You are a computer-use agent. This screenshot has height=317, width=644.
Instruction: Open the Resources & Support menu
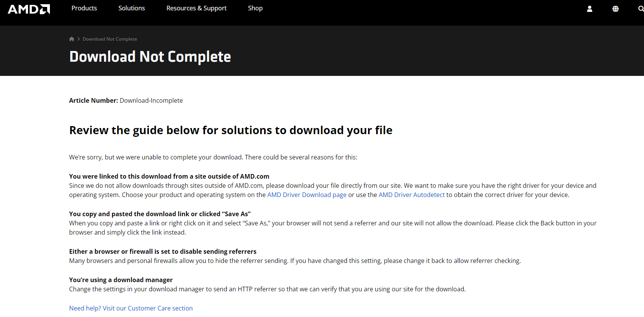pyautogui.click(x=197, y=8)
